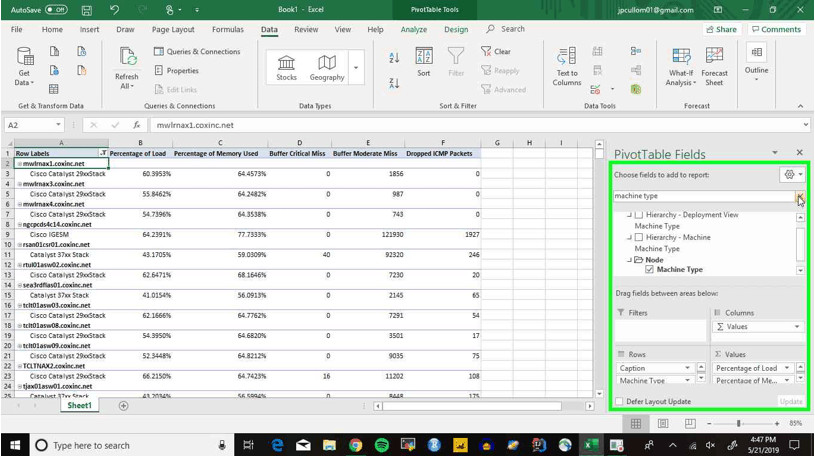
Task: Open the Get Data menu
Action: [24, 66]
